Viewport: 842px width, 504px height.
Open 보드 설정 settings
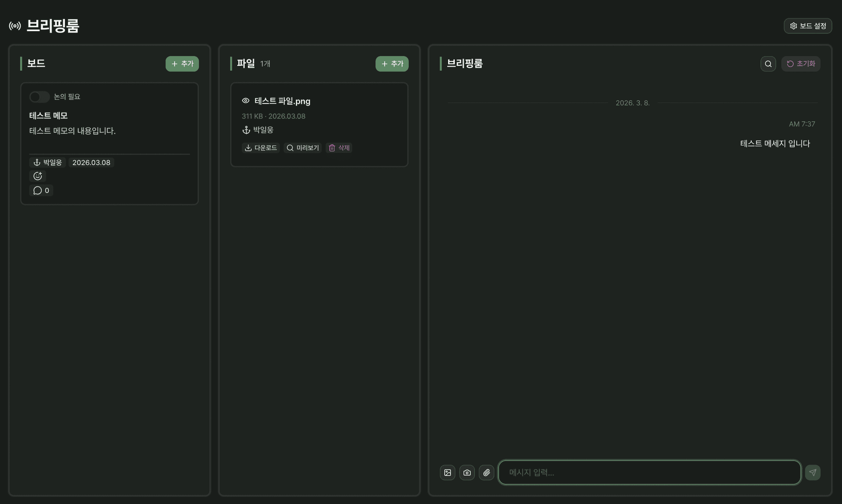pyautogui.click(x=808, y=26)
